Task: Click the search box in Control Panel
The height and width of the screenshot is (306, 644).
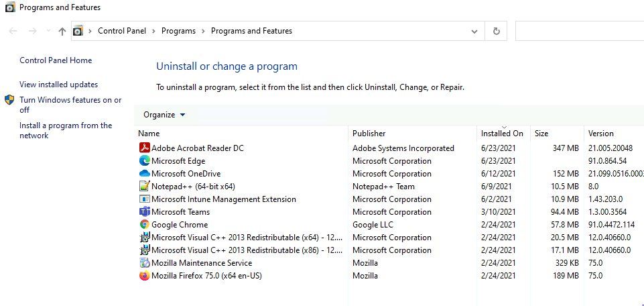Action: coord(580,31)
